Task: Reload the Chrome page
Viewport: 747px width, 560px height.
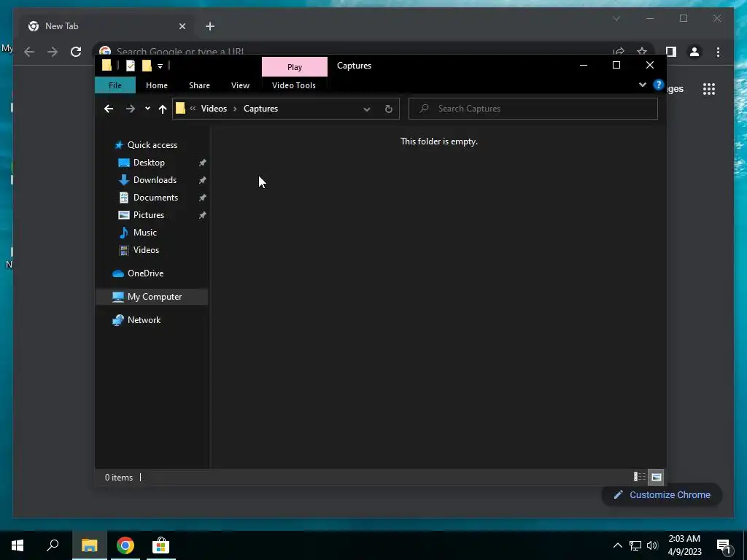Action: pyautogui.click(x=76, y=52)
